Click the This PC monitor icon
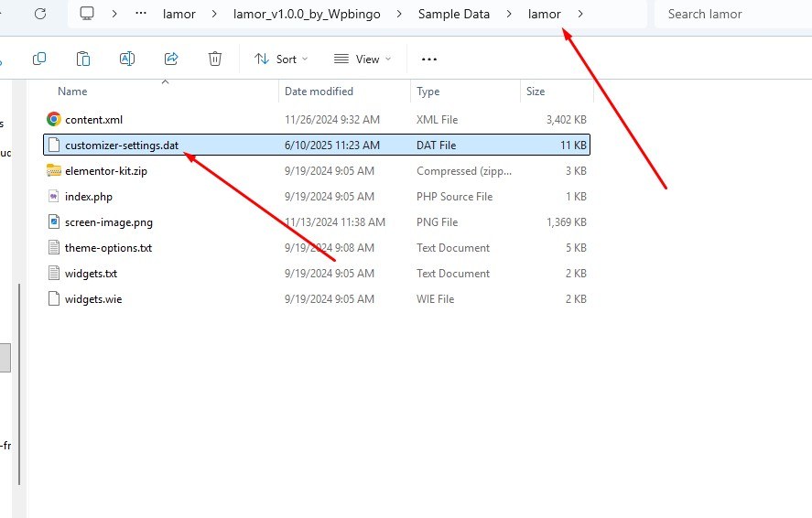 [x=88, y=14]
